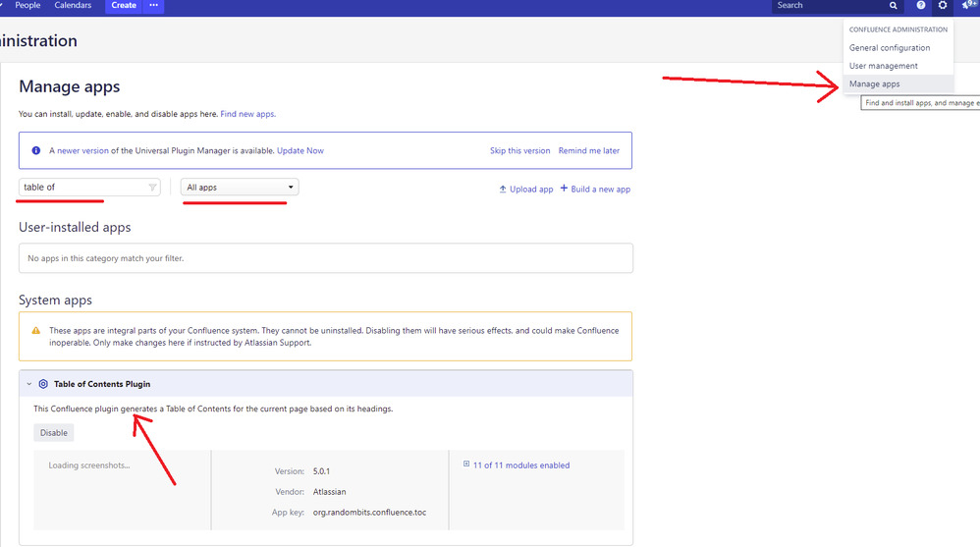This screenshot has width=980, height=547.
Task: Select User management from admin menu
Action: (883, 66)
